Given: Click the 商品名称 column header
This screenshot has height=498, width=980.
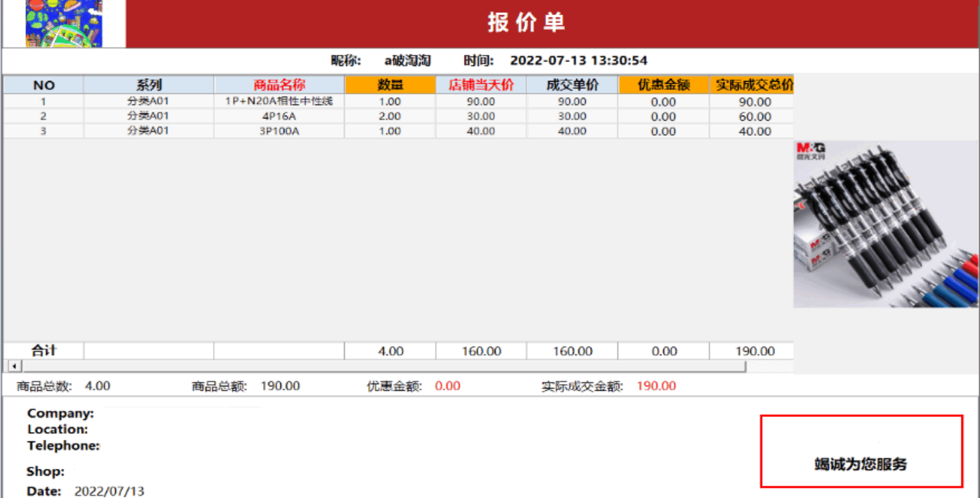Looking at the screenshot, I should [279, 85].
